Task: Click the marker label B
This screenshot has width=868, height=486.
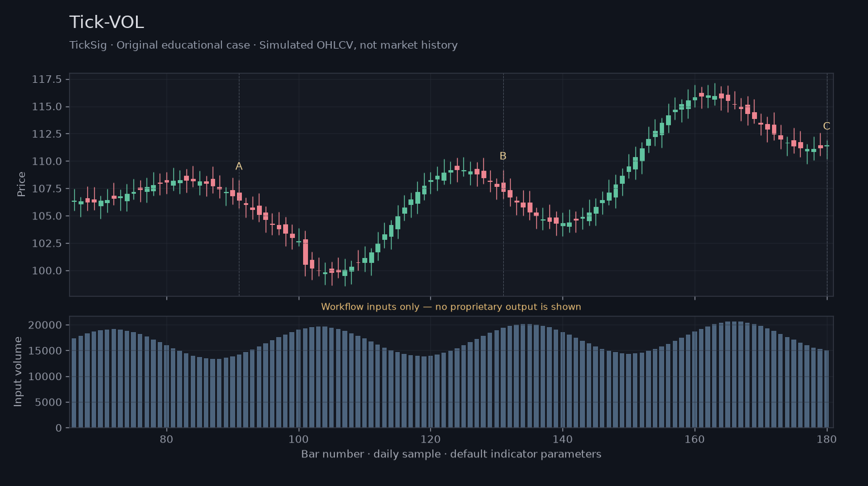Action: [503, 156]
